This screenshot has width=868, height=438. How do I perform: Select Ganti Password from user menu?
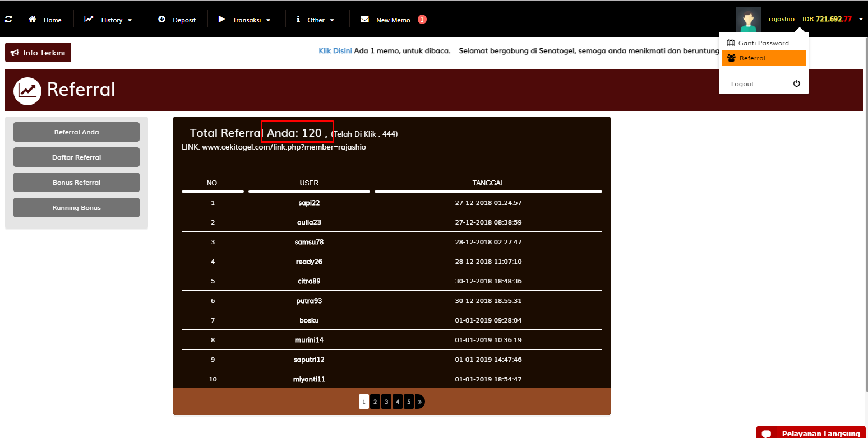coord(763,43)
